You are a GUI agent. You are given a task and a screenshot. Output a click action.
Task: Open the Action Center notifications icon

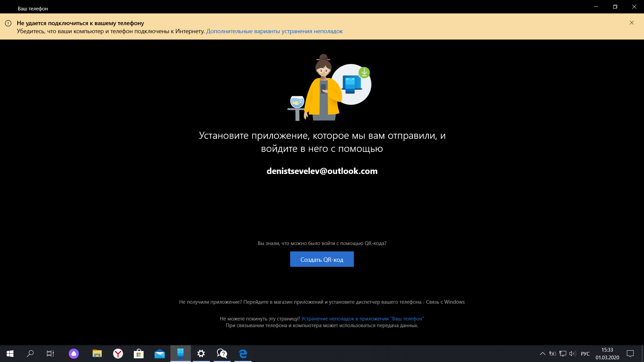[630, 354]
